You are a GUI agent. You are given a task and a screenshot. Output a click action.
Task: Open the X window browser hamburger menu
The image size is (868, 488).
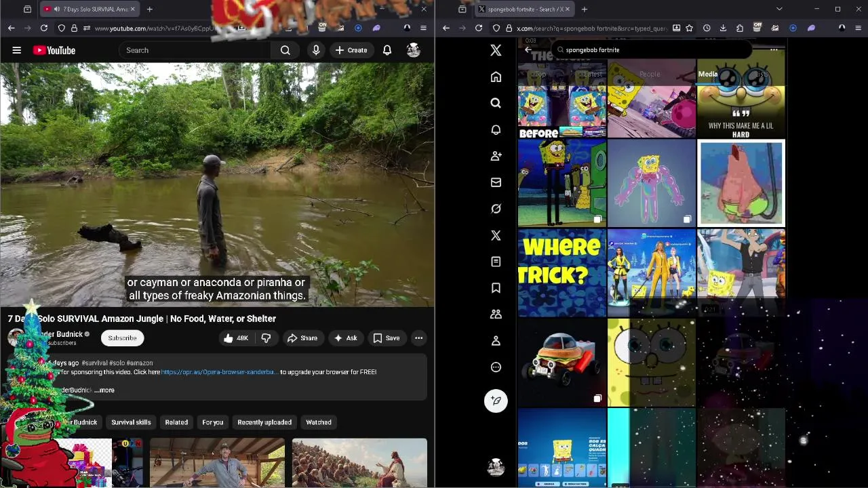point(858,28)
